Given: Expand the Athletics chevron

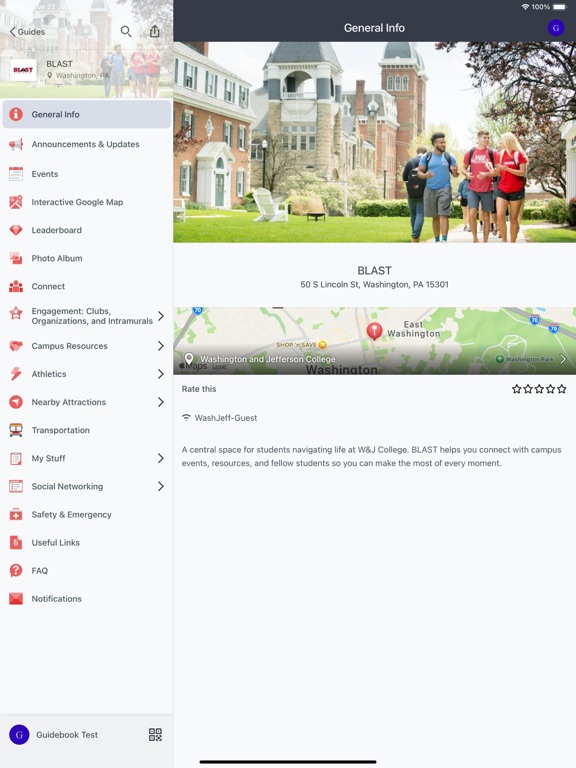Looking at the screenshot, I should [x=161, y=374].
